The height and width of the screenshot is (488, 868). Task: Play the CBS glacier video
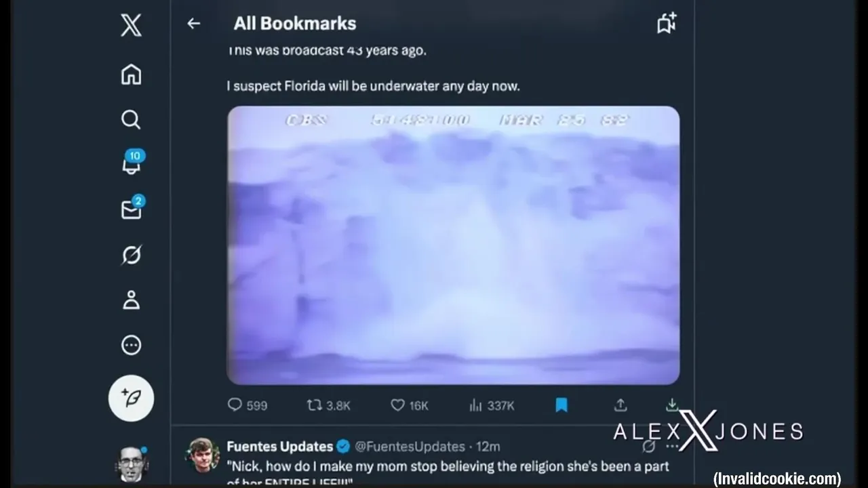453,245
